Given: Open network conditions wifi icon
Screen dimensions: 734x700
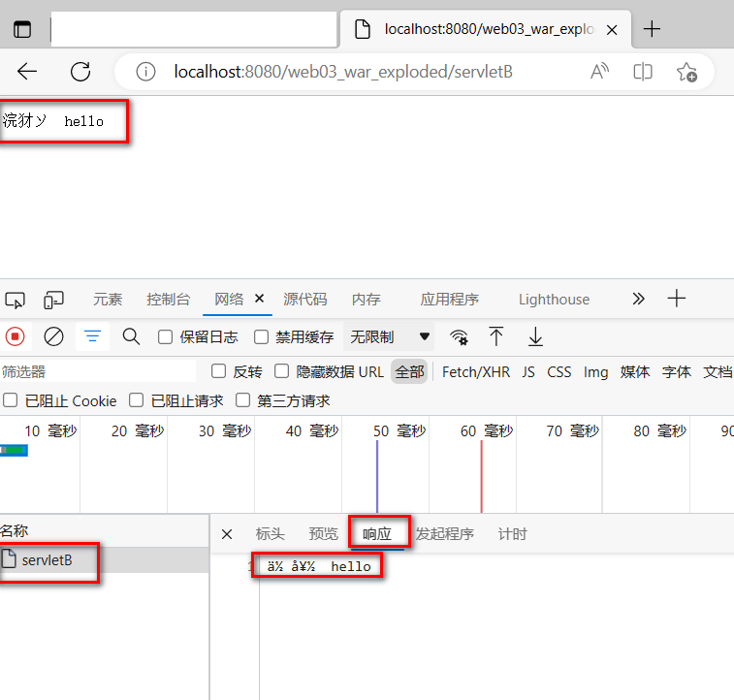Looking at the screenshot, I should coord(459,336).
